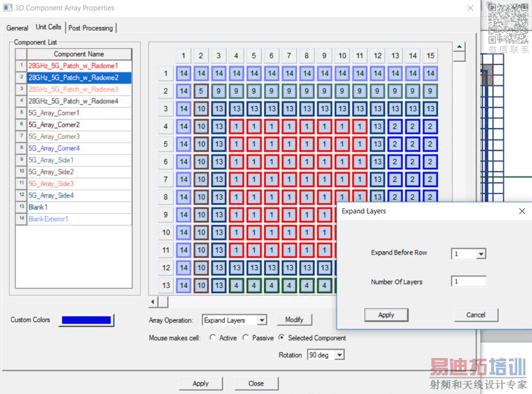The height and width of the screenshot is (394, 532).
Task: Select the Active mouse cell option
Action: pos(213,337)
